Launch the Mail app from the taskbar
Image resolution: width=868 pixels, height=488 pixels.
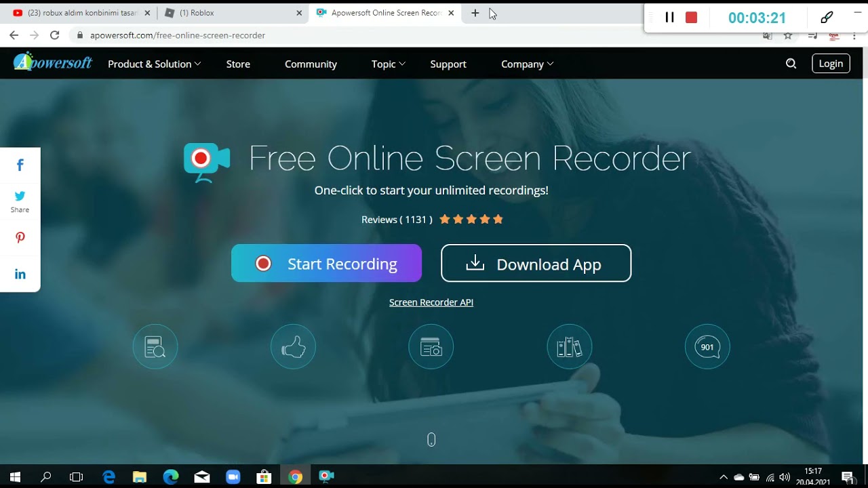pos(201,476)
